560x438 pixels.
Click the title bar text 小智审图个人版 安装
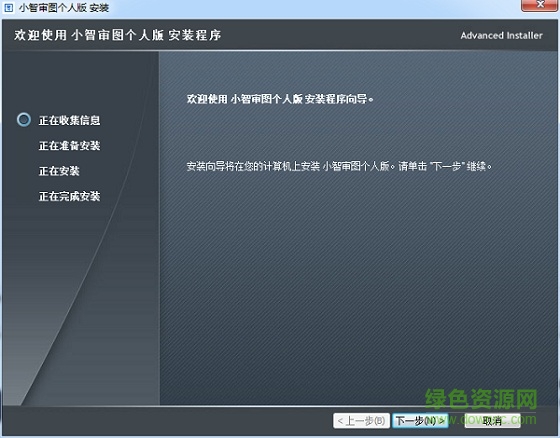64,8
